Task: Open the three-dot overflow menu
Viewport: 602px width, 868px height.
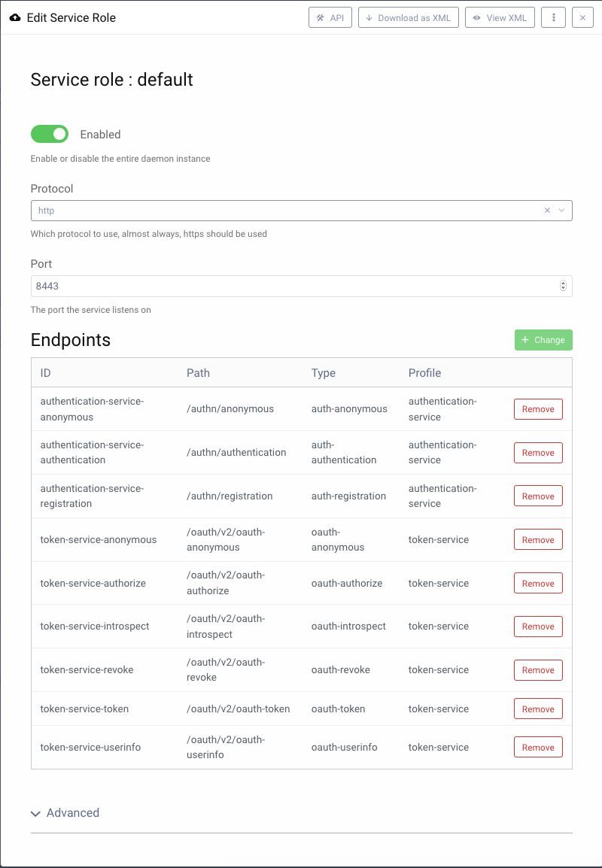Action: point(553,17)
